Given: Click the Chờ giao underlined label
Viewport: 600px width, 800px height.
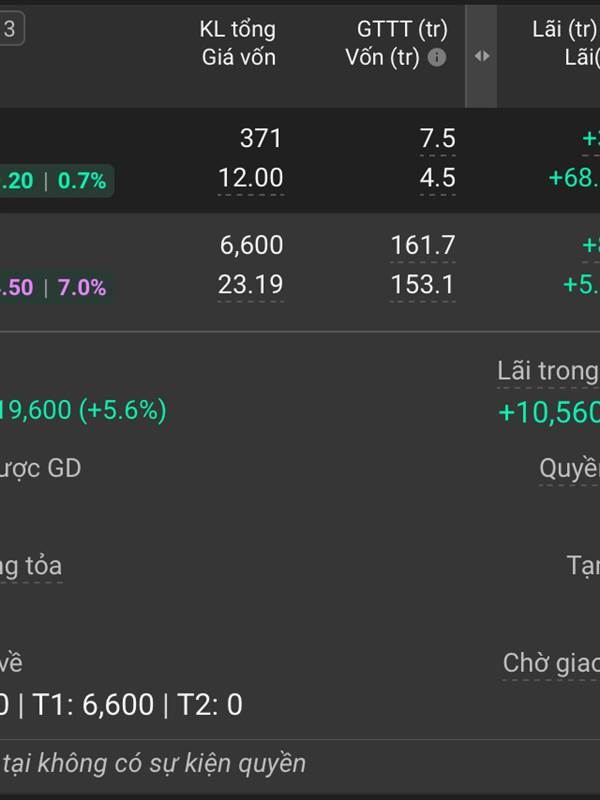Looking at the screenshot, I should pos(551,663).
